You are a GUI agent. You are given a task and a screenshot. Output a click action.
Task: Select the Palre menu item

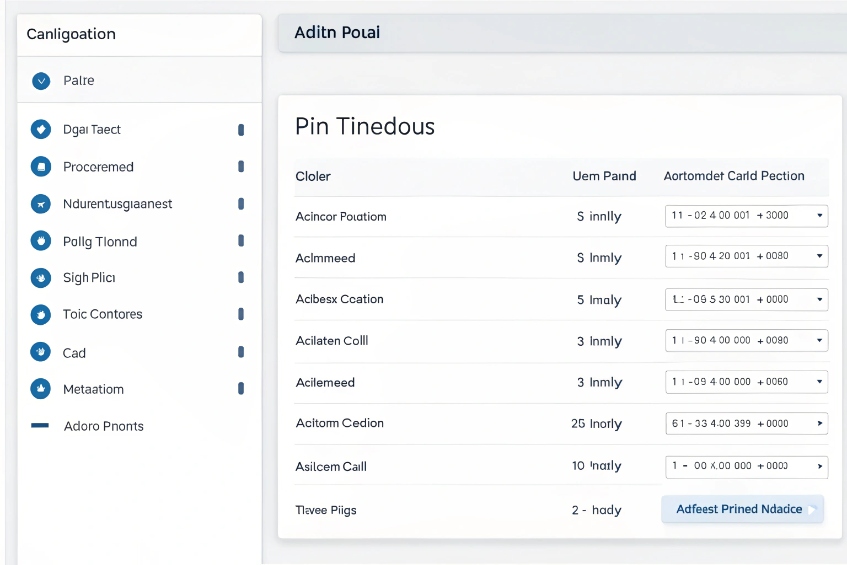139,80
